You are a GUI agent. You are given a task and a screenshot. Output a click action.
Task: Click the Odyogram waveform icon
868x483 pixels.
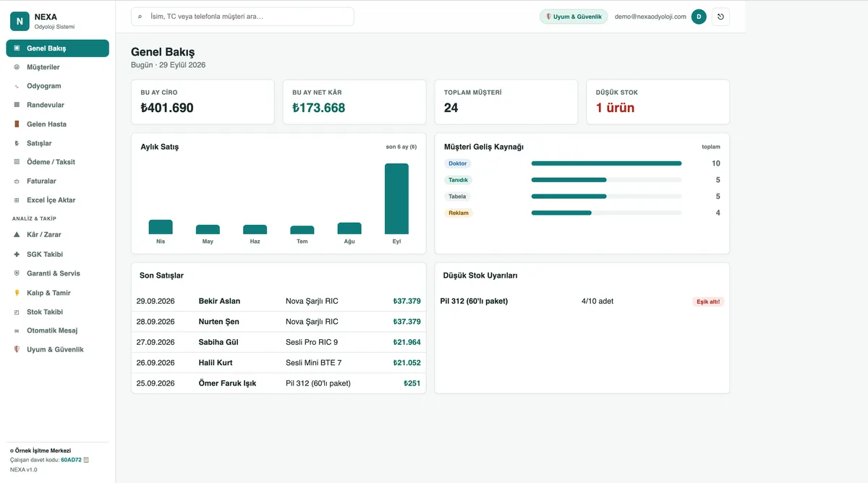[17, 86]
